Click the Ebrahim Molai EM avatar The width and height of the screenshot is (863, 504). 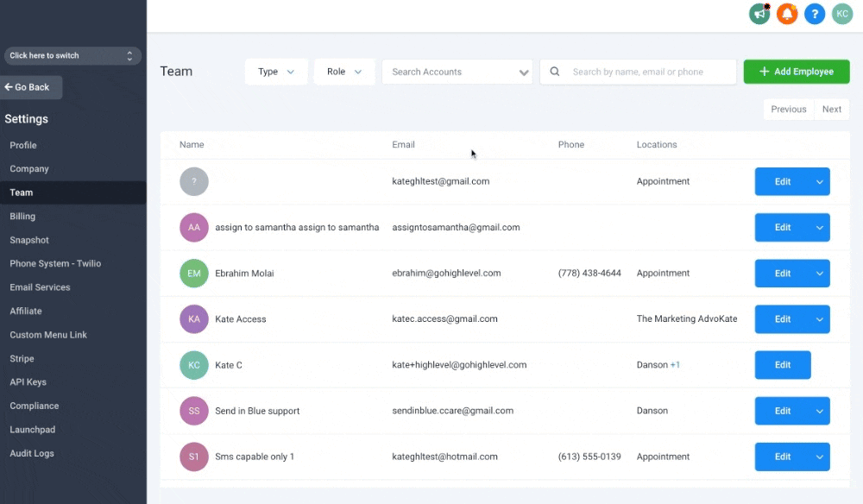194,274
